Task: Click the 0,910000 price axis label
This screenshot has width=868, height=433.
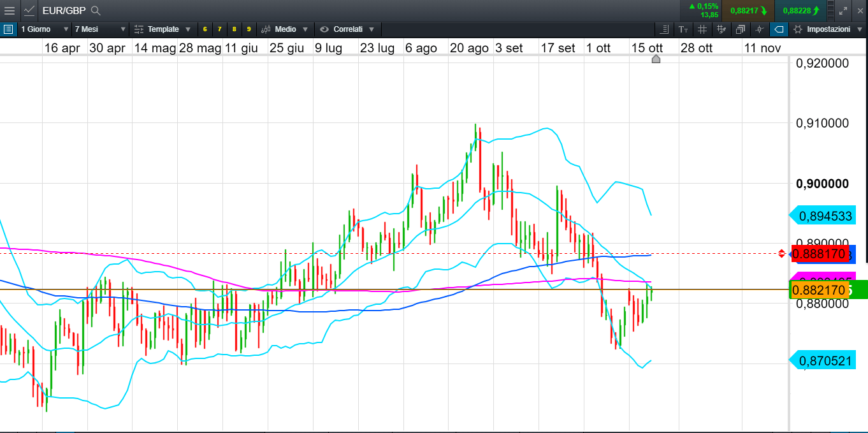Action: 823,122
